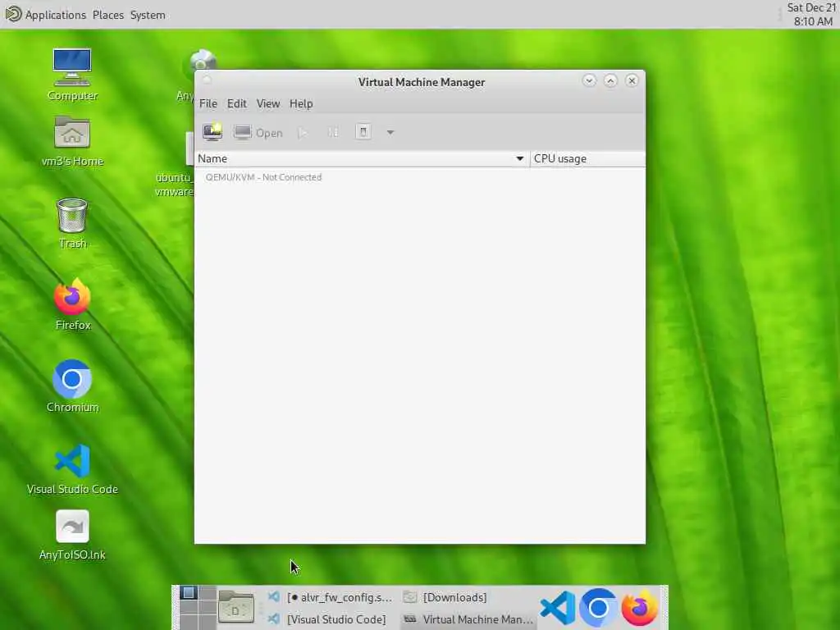Create a new virtual machine
840x630 pixels.
(x=212, y=132)
